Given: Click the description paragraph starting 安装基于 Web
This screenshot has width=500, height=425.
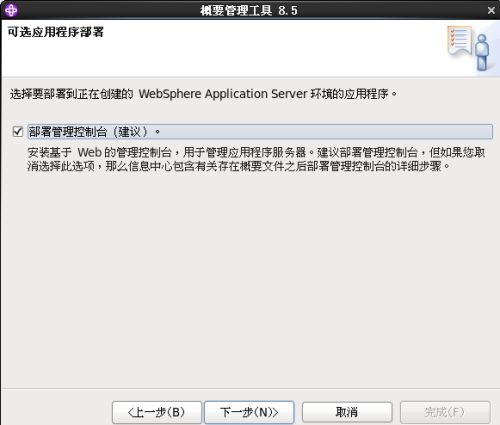Looking at the screenshot, I should 256,159.
